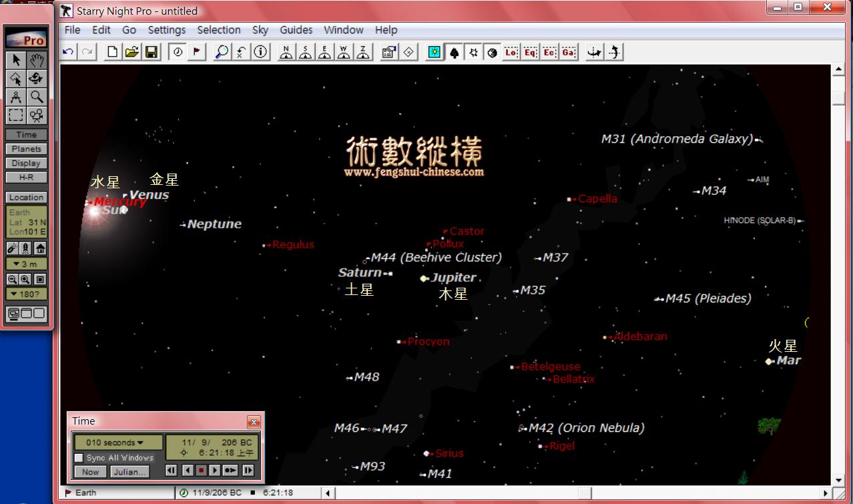Open the File menu

coord(72,30)
